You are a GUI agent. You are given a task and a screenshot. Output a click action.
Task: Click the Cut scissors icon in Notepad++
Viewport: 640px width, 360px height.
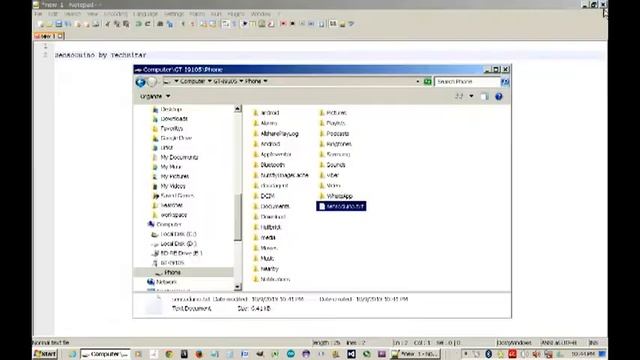pos(108,24)
